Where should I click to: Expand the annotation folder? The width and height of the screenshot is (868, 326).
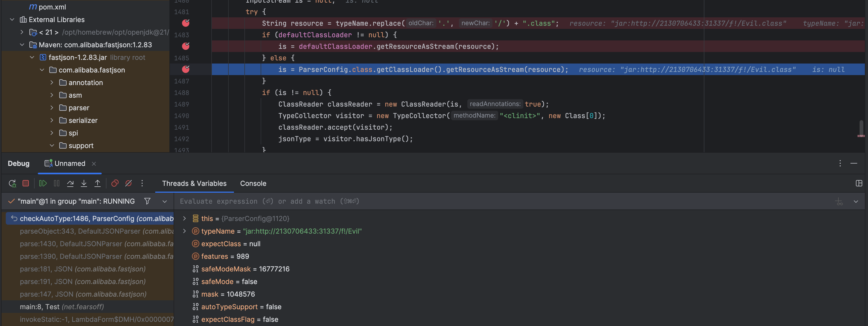click(x=52, y=83)
